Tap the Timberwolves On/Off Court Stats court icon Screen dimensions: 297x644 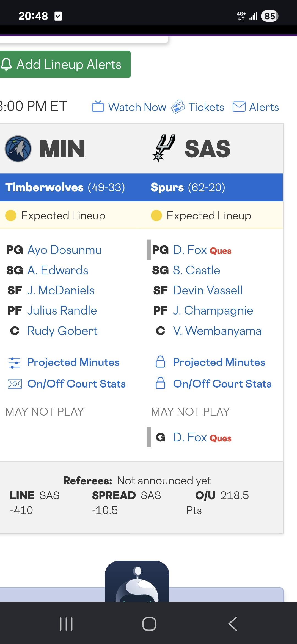(x=15, y=384)
